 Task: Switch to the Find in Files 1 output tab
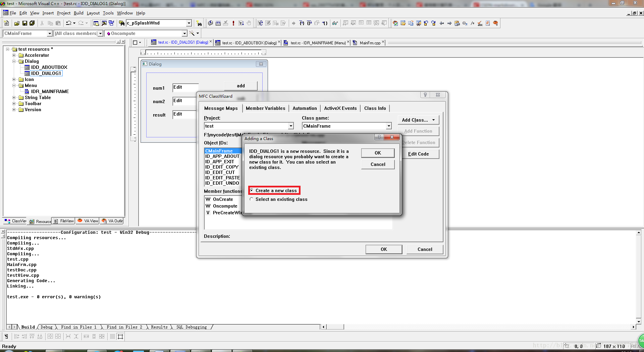click(x=78, y=327)
